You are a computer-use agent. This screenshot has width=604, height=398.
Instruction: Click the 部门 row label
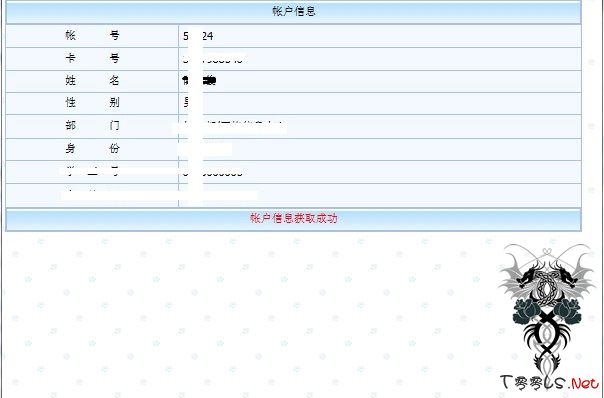tap(92, 125)
